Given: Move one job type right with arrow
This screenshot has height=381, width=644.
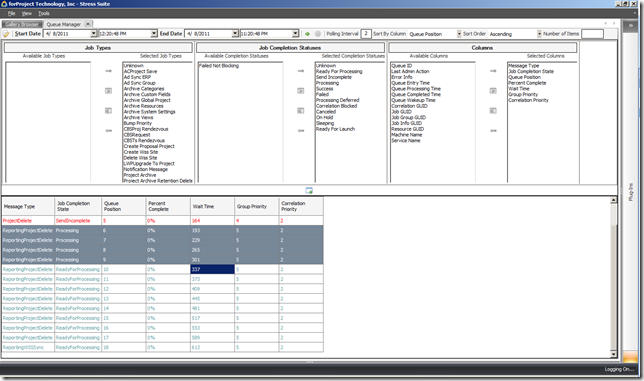Looking at the screenshot, I should pos(108,71).
